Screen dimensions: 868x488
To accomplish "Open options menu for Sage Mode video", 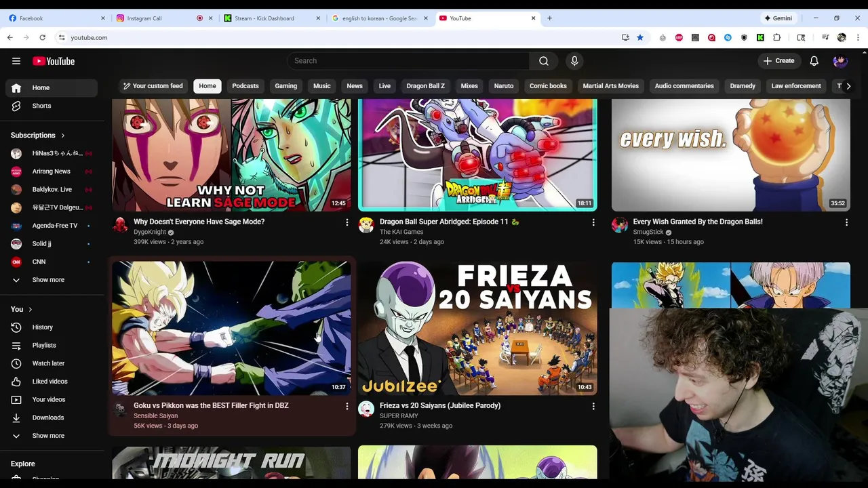I will coord(347,222).
